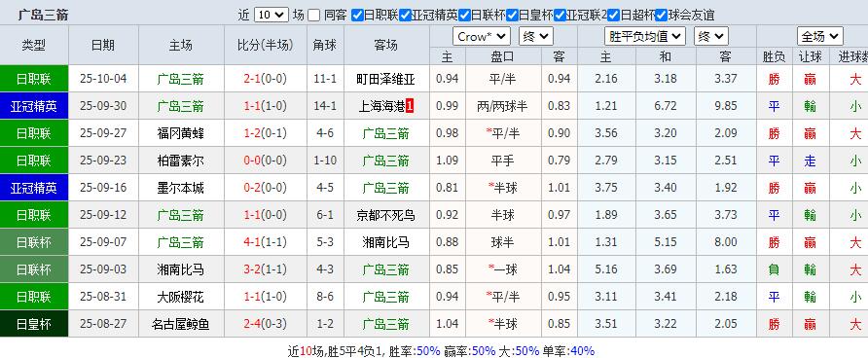
Task: Click the 14-1 corner count cell
Action: [325, 106]
